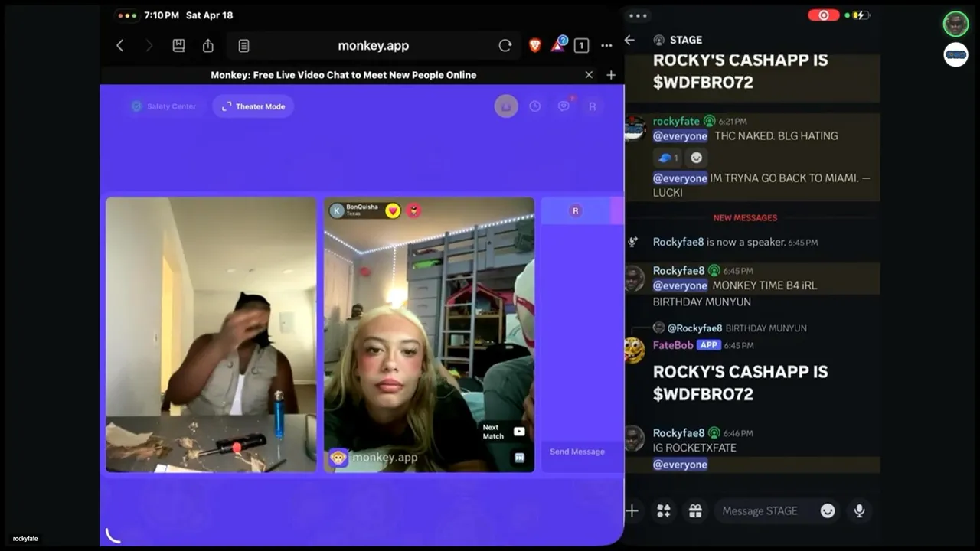Open the three-dot multitasking menu above Discord
The image size is (980, 551).
(x=638, y=15)
